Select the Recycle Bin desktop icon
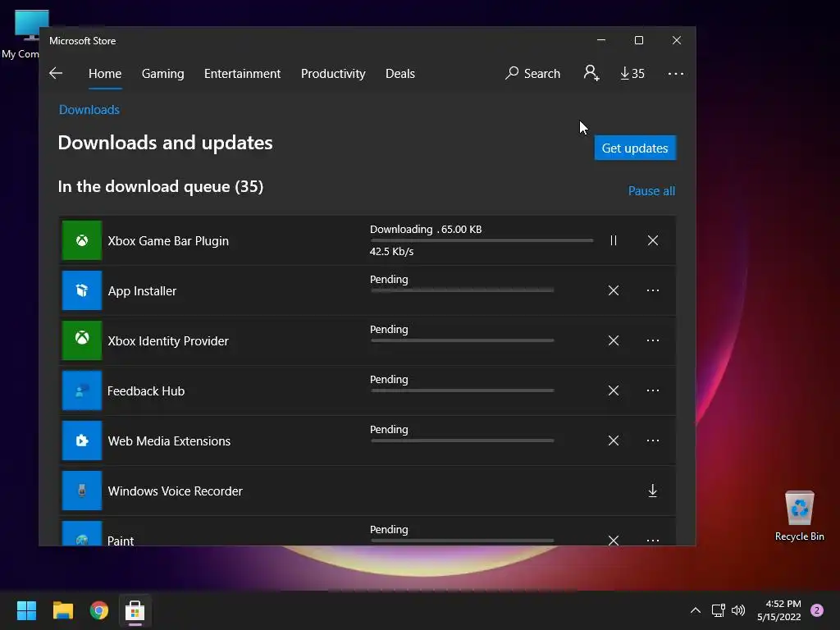Image resolution: width=840 pixels, height=630 pixels. click(x=799, y=515)
